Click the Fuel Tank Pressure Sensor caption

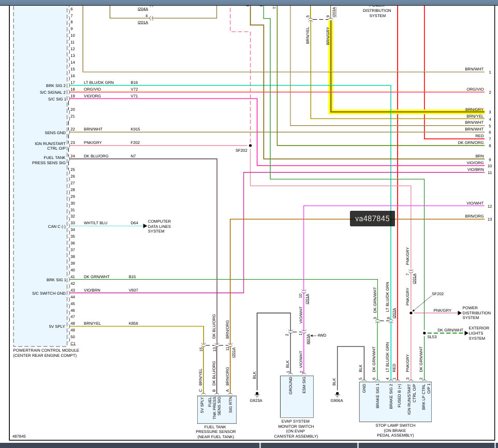tap(216, 432)
